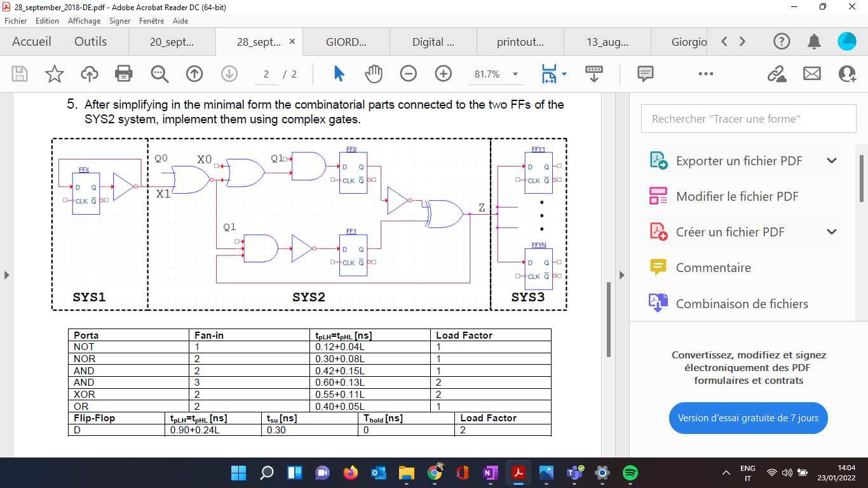The width and height of the screenshot is (868, 488).
Task: Open the find text magnifier tool
Action: click(x=159, y=74)
